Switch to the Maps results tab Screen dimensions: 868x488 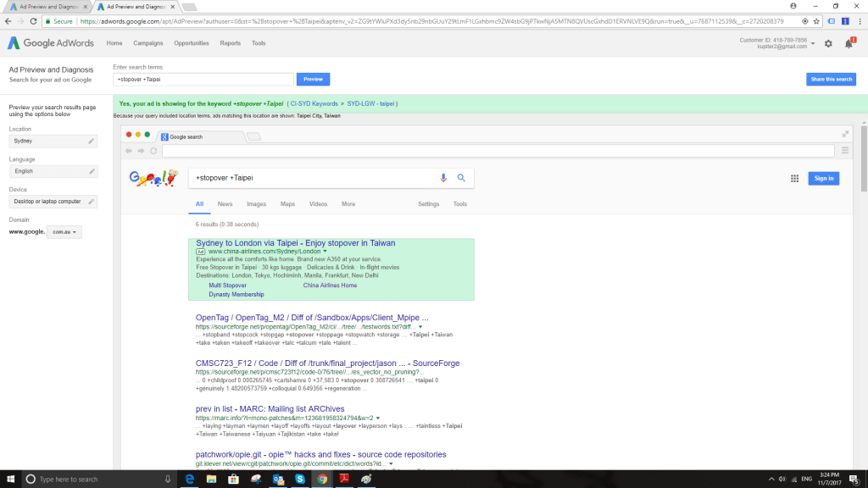click(288, 204)
